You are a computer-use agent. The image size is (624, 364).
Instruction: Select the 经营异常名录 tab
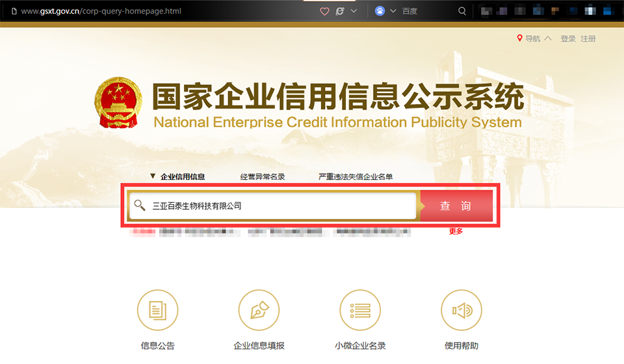[263, 177]
